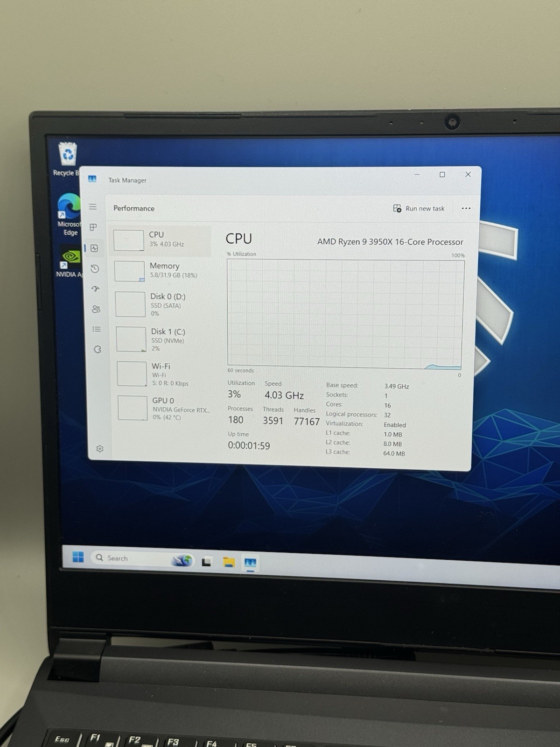Click the 3% utilization value
The image size is (560, 747).
(234, 394)
